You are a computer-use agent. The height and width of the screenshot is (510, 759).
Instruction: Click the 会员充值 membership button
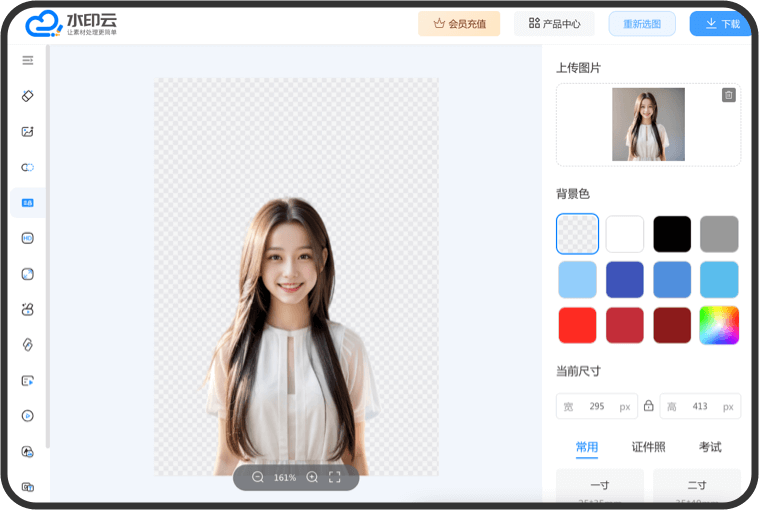[x=459, y=24]
